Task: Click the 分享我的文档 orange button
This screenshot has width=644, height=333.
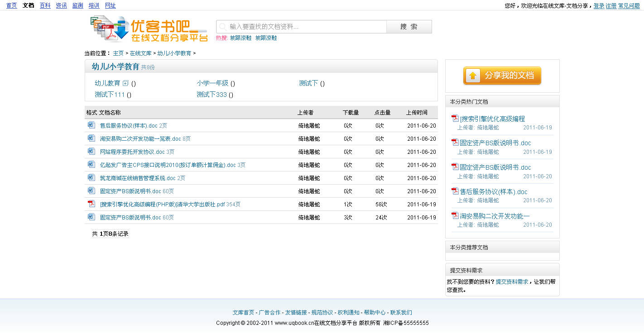Action: coord(502,76)
